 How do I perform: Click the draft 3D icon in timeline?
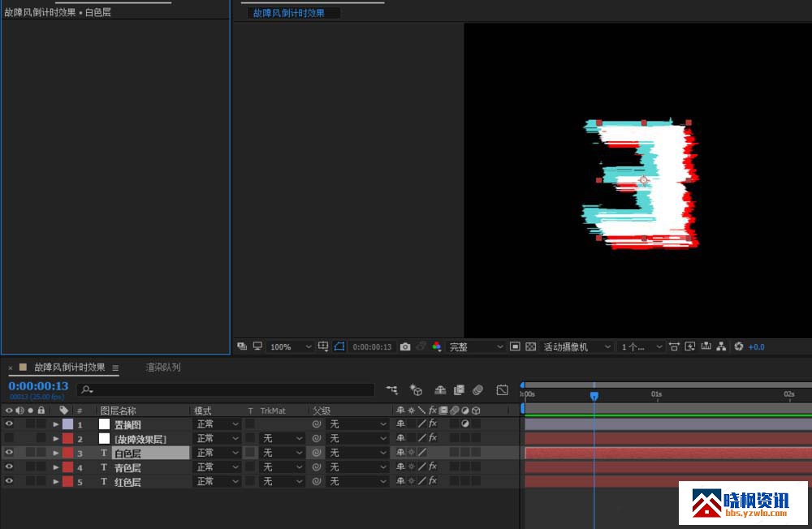click(x=416, y=389)
